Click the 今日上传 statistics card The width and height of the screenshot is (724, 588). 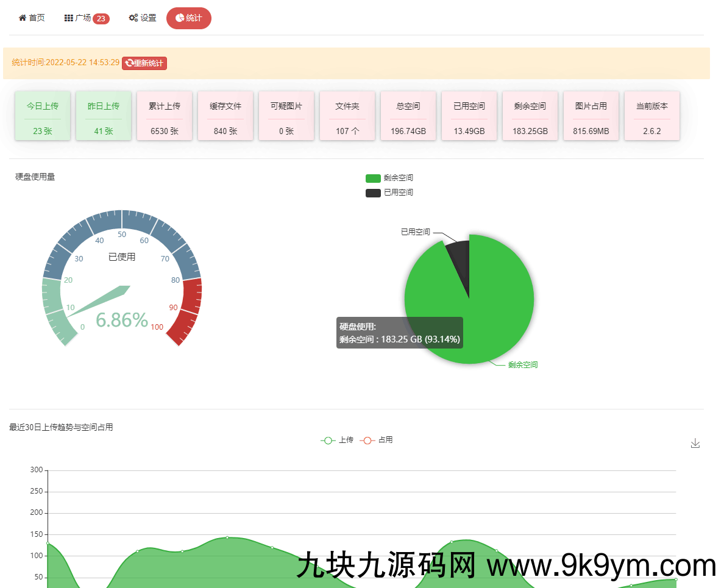(x=42, y=116)
